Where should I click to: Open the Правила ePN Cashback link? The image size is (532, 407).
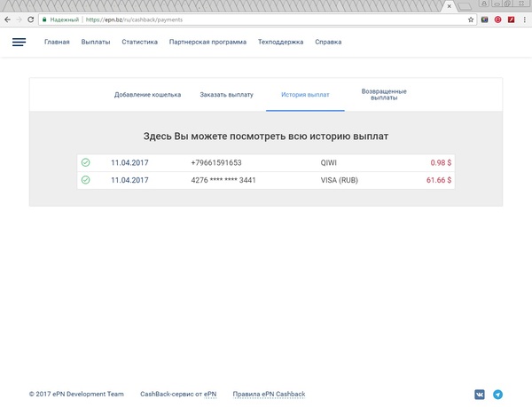pos(268,394)
